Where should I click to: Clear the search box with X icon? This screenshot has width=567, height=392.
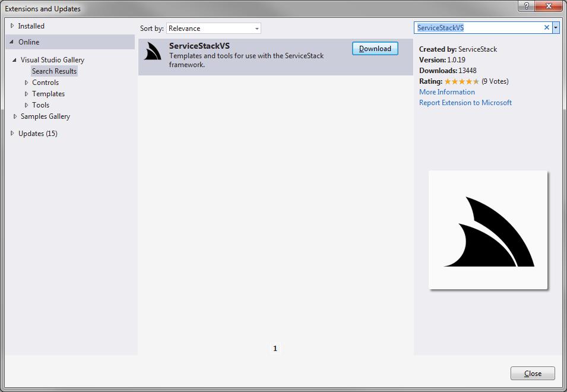[547, 27]
